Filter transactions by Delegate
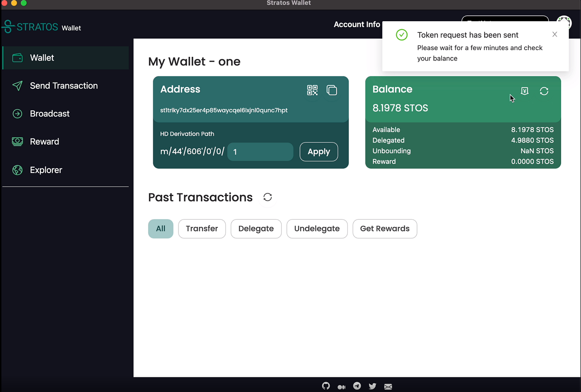This screenshot has width=581, height=392. point(256,229)
